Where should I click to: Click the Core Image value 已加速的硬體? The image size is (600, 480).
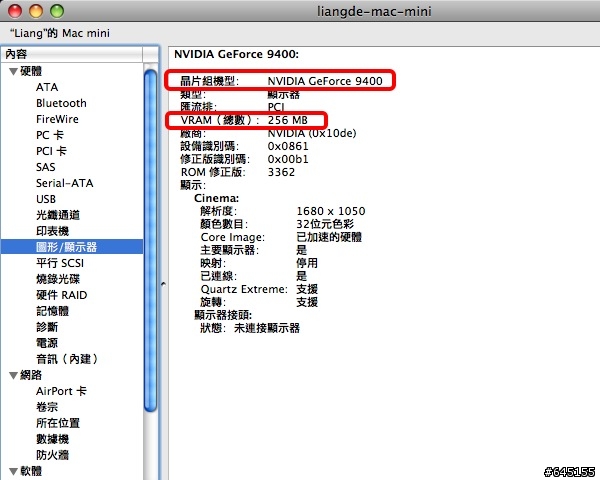[x=329, y=237]
